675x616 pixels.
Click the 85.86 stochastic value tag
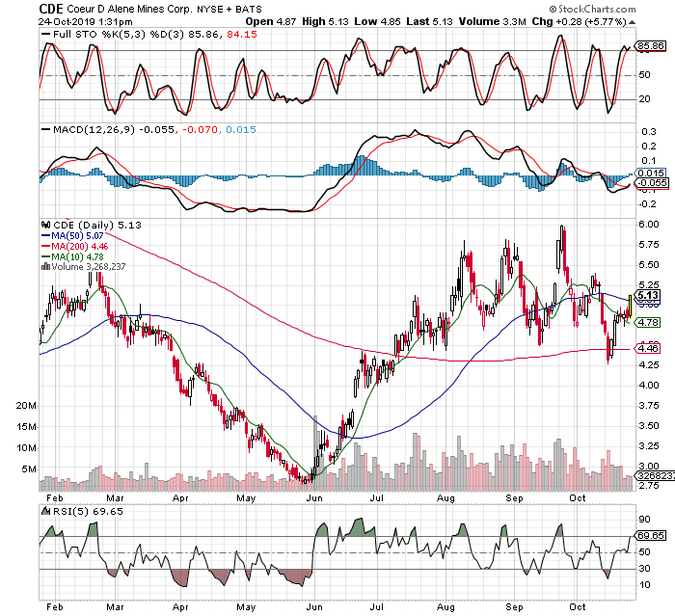[652, 45]
